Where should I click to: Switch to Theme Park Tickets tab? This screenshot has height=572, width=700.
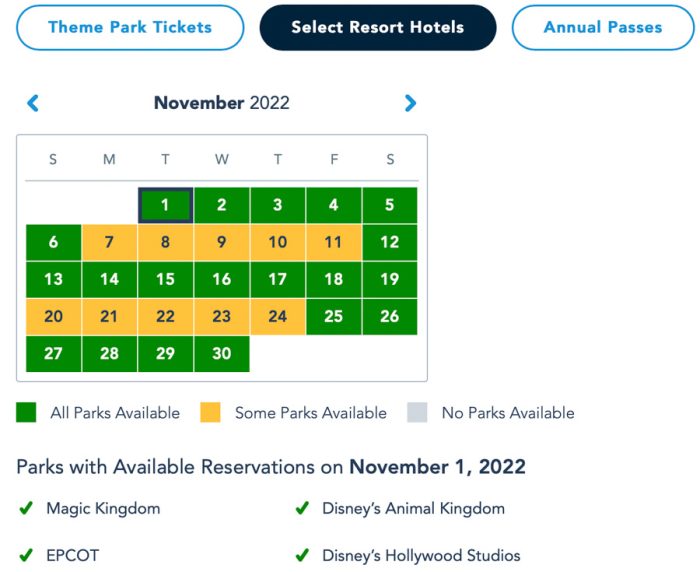coord(130,27)
